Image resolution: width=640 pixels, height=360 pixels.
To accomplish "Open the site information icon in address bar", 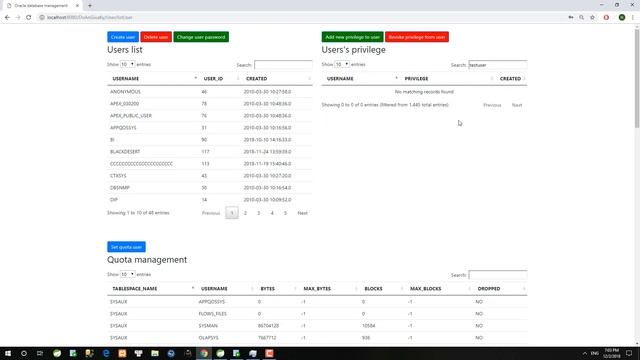I will (x=42, y=18).
